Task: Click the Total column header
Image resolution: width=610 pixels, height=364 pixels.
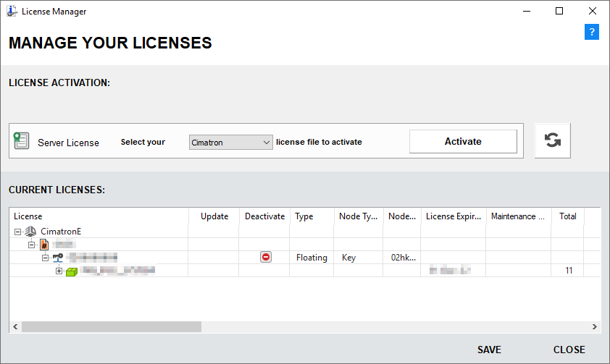Action: click(567, 216)
